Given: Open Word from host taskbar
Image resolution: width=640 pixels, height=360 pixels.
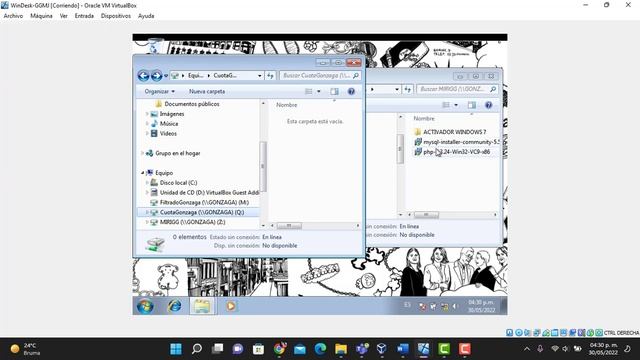Looking at the screenshot, I should pyautogui.click(x=402, y=349).
